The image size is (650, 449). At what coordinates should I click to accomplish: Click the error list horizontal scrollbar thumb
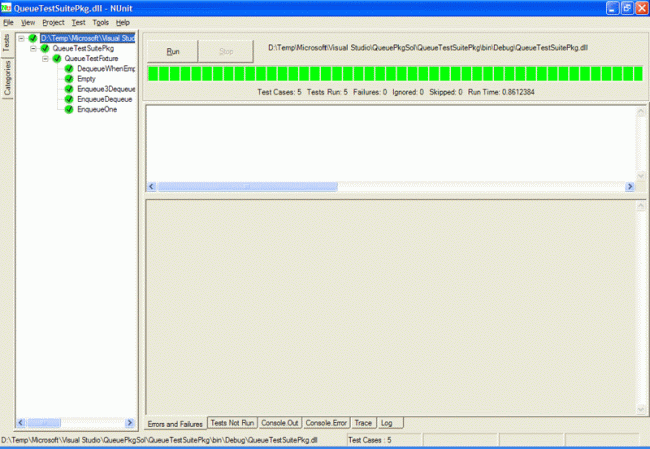[247, 187]
